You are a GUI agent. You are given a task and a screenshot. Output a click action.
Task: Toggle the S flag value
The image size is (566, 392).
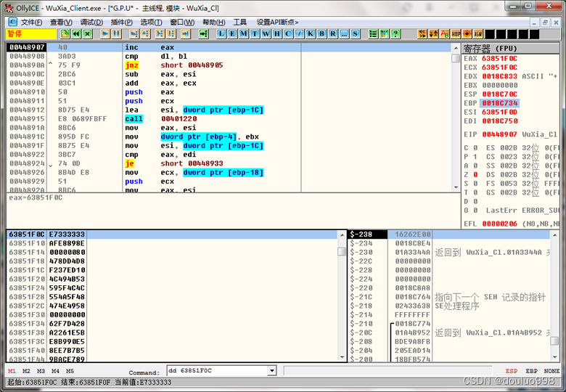475,184
